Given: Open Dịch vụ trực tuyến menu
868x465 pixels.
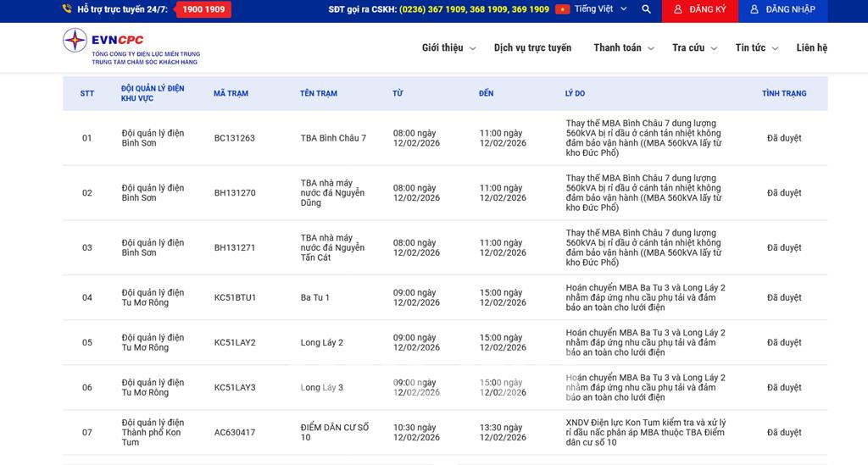Looking at the screenshot, I should tap(532, 48).
